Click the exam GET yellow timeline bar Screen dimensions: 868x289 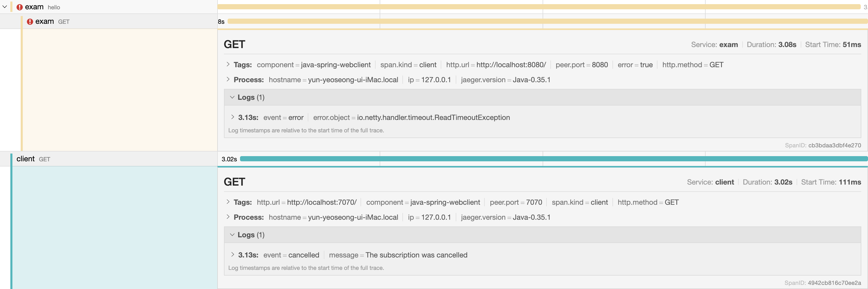[x=548, y=21]
